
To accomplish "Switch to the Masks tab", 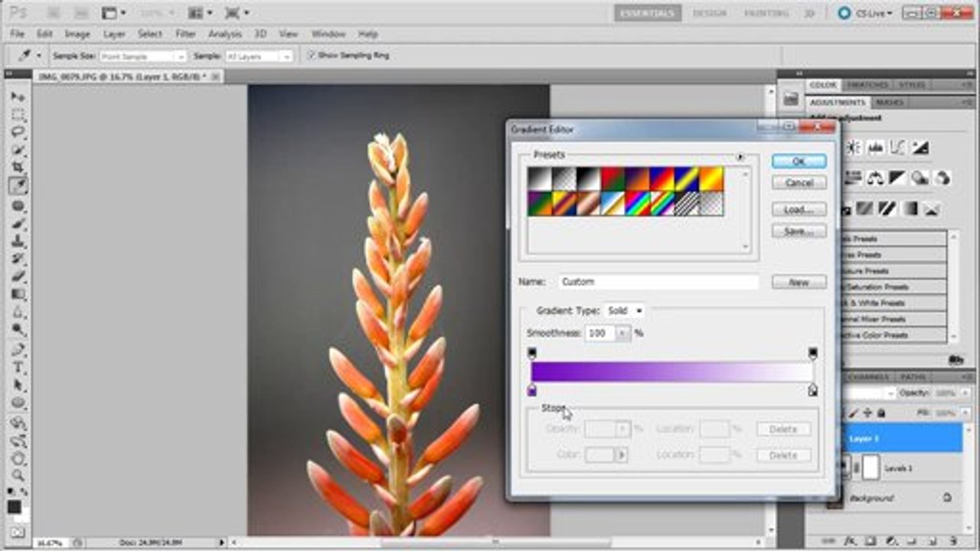I will (889, 102).
